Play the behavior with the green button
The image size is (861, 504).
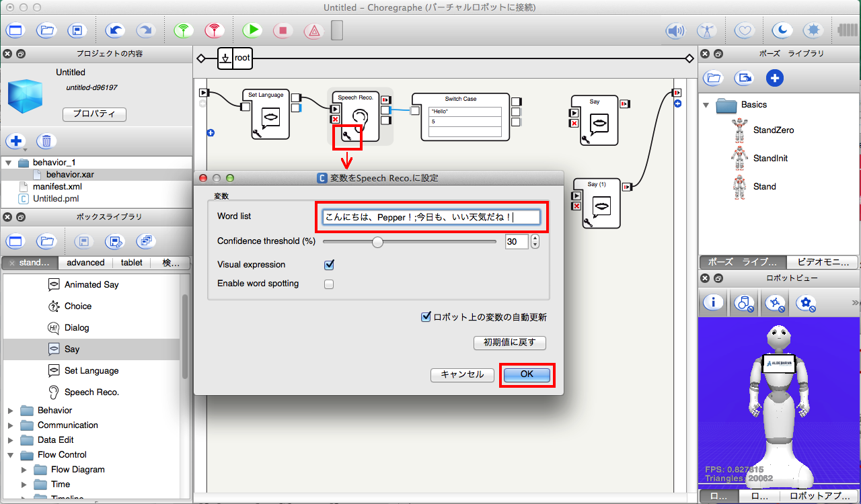(x=252, y=31)
